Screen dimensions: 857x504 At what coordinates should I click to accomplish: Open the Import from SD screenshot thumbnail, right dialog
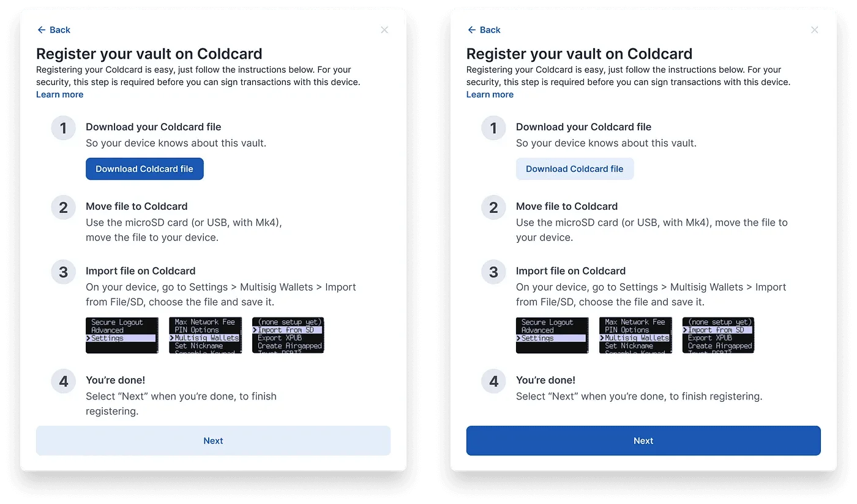[718, 335]
